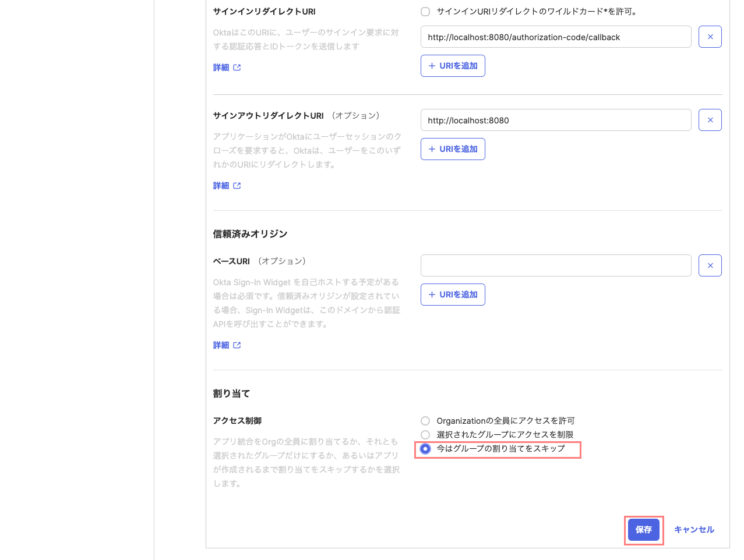
Task: Remove the sign-out redirect URI with X
Action: pyautogui.click(x=710, y=120)
